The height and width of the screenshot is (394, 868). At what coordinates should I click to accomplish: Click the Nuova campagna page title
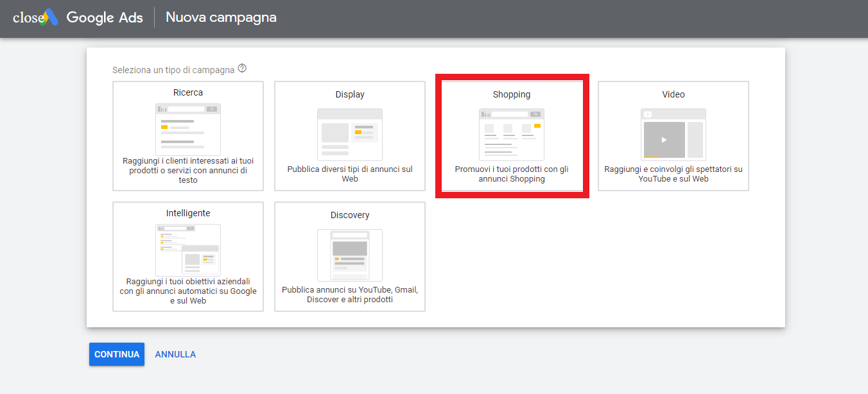[221, 17]
